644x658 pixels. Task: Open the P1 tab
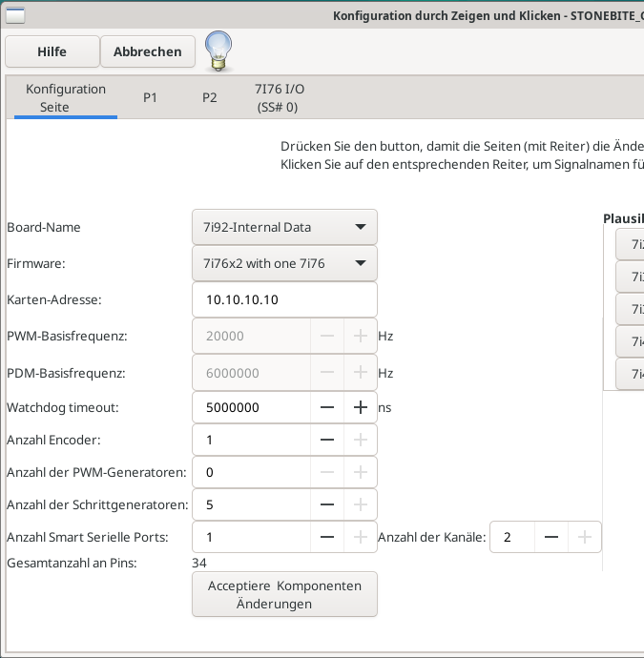pos(150,98)
